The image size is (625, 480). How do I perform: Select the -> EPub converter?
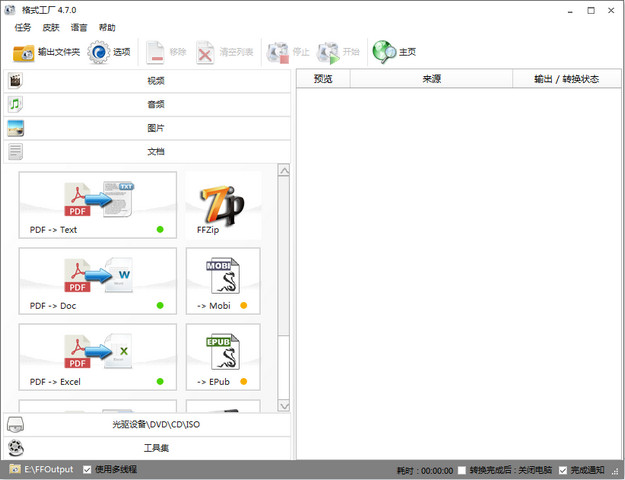(223, 357)
